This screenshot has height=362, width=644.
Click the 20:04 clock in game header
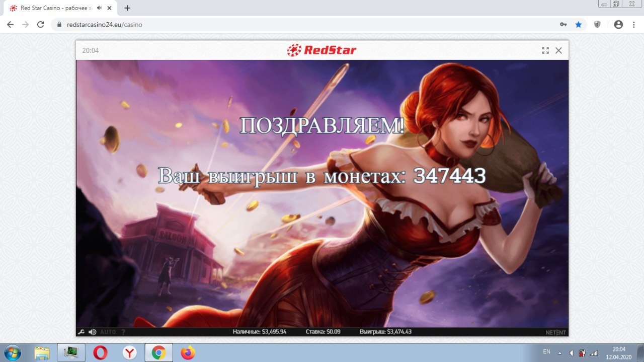tap(91, 50)
